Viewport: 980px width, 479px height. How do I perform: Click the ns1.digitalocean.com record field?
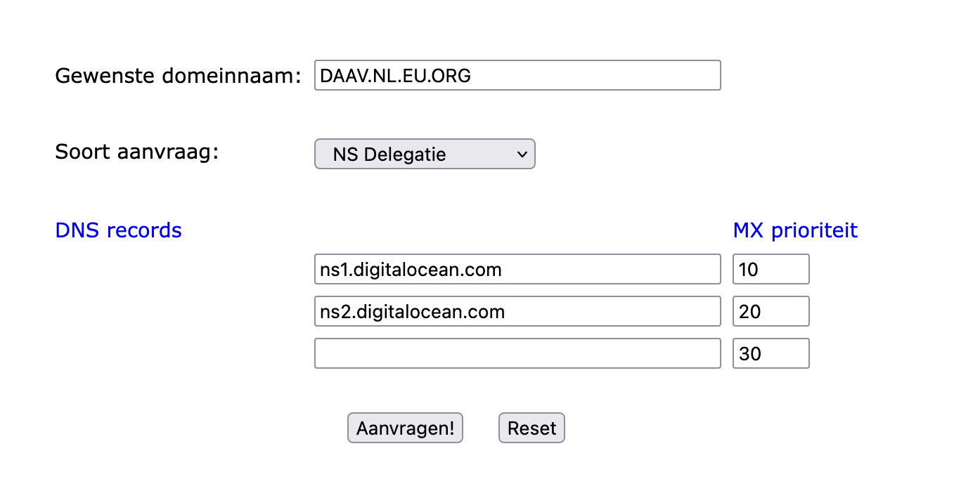pyautogui.click(x=517, y=269)
